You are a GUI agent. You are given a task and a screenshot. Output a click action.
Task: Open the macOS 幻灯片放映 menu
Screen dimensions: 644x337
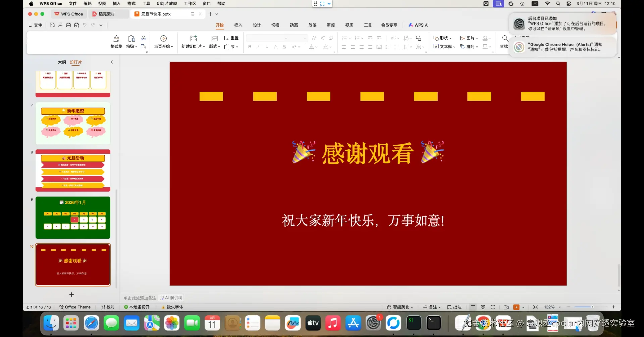(x=167, y=4)
